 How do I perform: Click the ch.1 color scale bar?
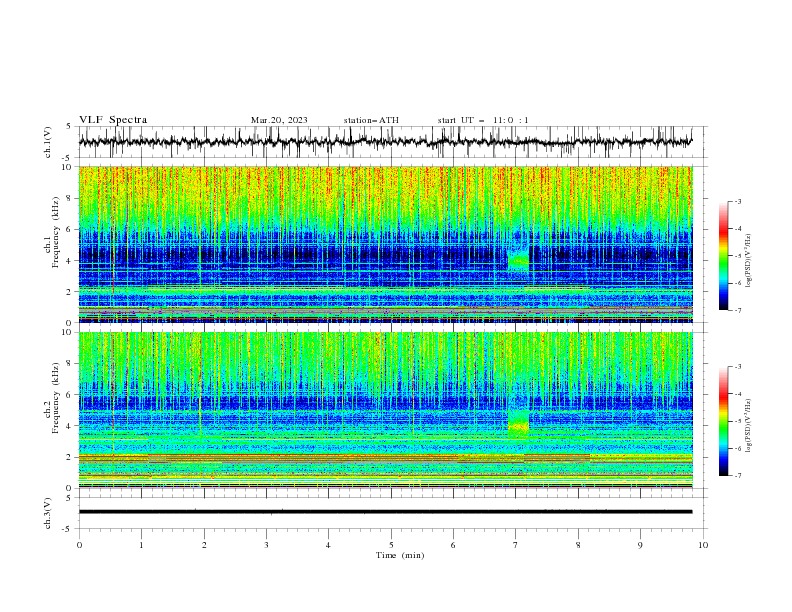tap(723, 256)
